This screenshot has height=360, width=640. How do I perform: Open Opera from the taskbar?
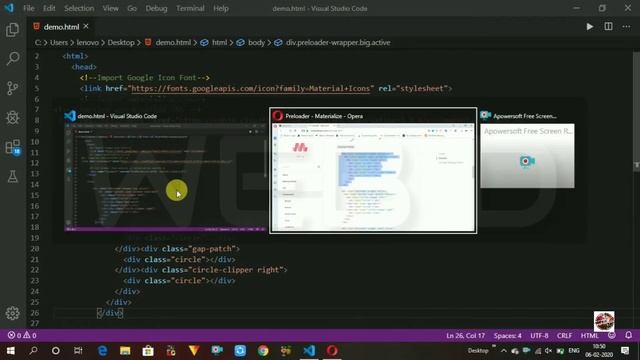pyautogui.click(x=332, y=351)
